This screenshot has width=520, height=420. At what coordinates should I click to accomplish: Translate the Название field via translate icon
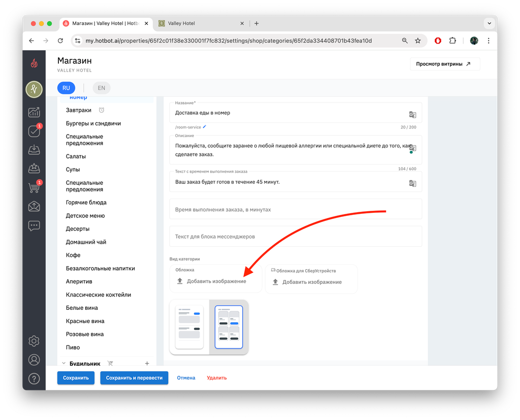tap(412, 114)
